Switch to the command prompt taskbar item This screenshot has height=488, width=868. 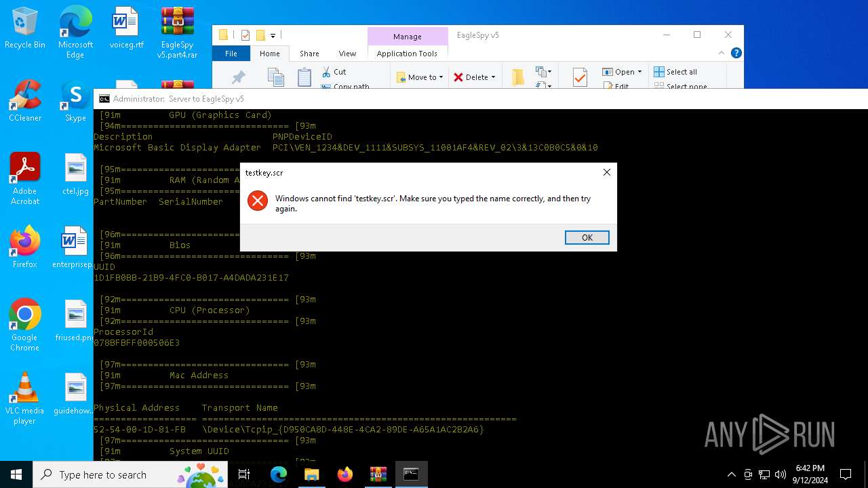pyautogui.click(x=411, y=474)
